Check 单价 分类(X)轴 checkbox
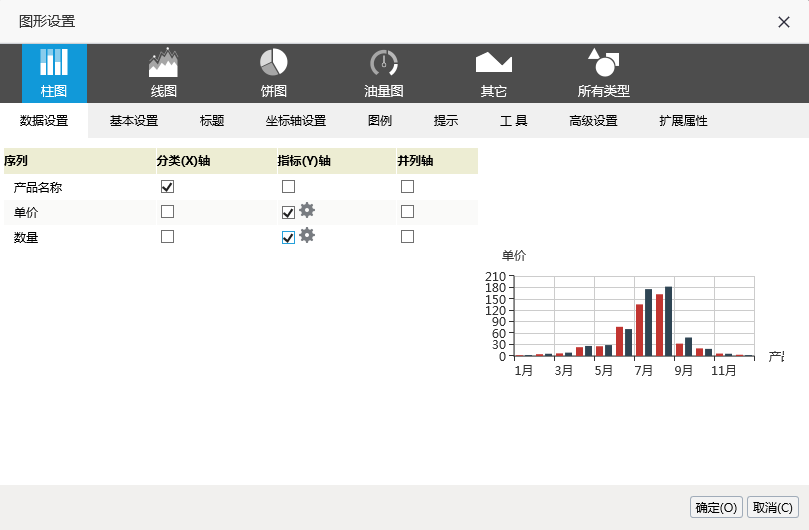Image resolution: width=809 pixels, height=530 pixels. pyautogui.click(x=167, y=212)
